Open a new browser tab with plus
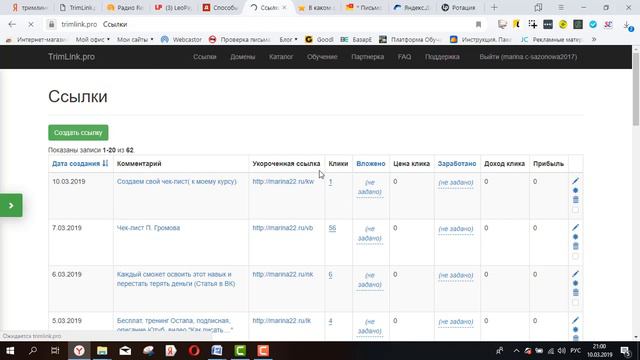Viewport: 640px width, 360px height. [494, 7]
